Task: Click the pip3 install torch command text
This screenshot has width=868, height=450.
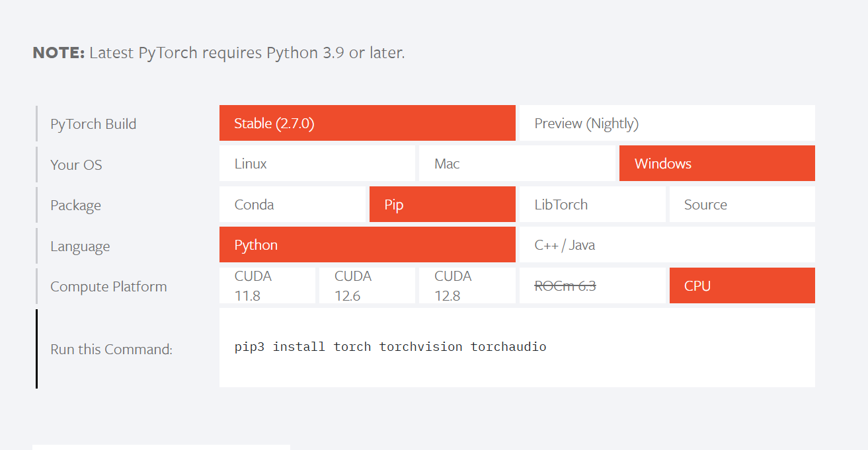Action: click(390, 347)
